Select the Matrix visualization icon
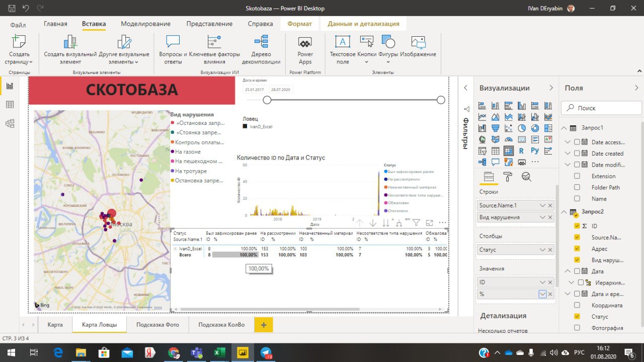Viewport: 644px width, 362px height. 509,151
